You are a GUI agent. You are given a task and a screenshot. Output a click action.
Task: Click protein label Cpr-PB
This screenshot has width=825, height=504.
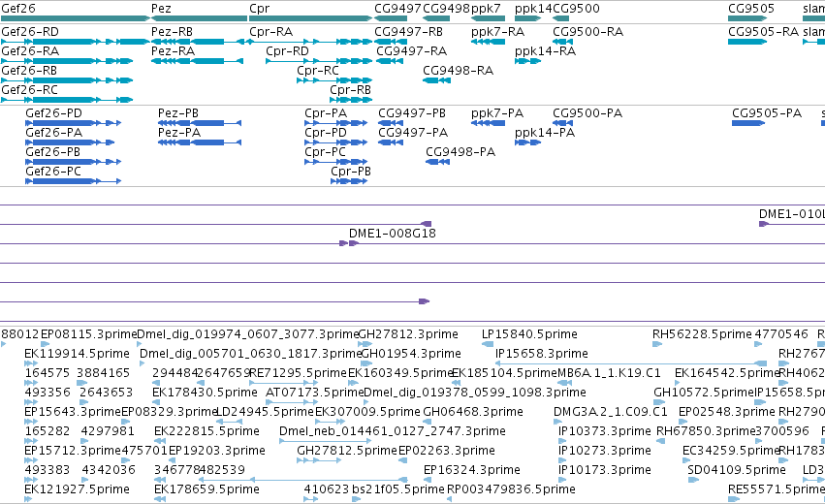tap(351, 172)
